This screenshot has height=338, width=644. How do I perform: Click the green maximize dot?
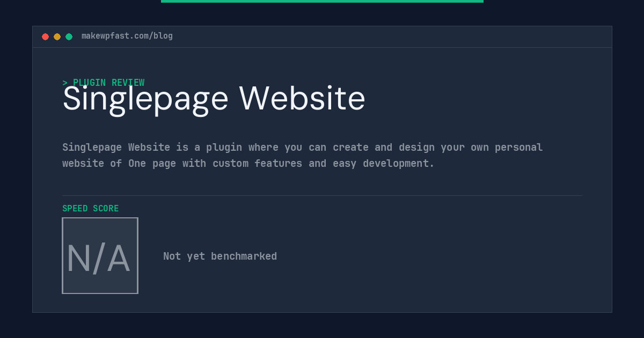(69, 36)
